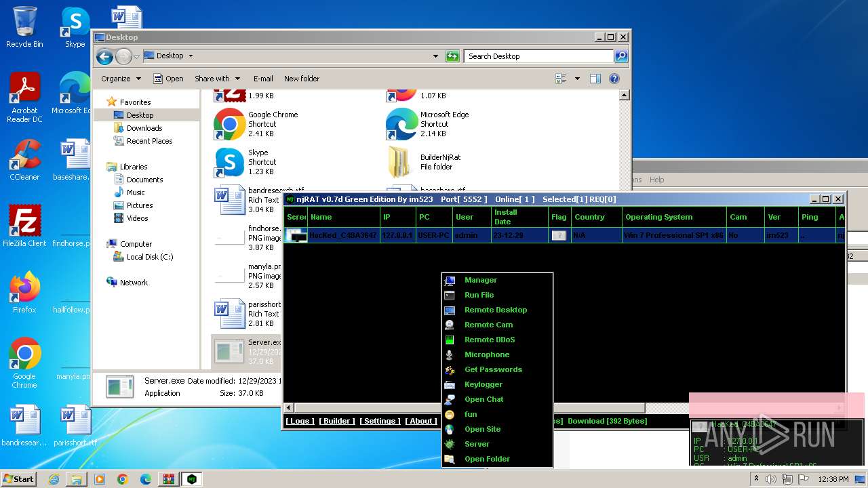Click the Open Folder icon in context menu

click(x=450, y=459)
